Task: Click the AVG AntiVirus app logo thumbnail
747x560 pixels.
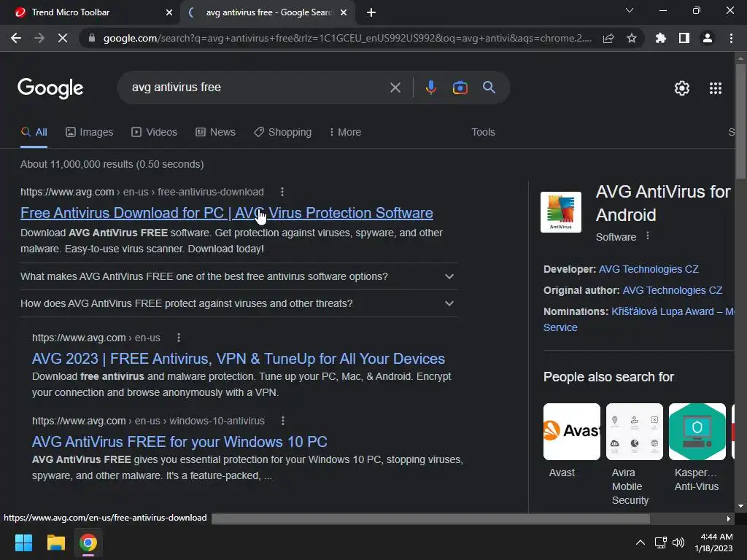Action: click(x=561, y=212)
